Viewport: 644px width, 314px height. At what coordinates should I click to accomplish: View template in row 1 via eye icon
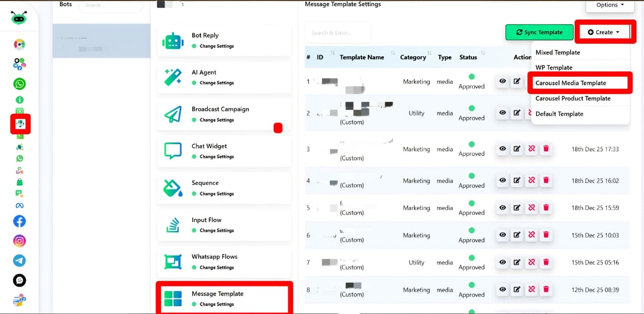coord(502,81)
